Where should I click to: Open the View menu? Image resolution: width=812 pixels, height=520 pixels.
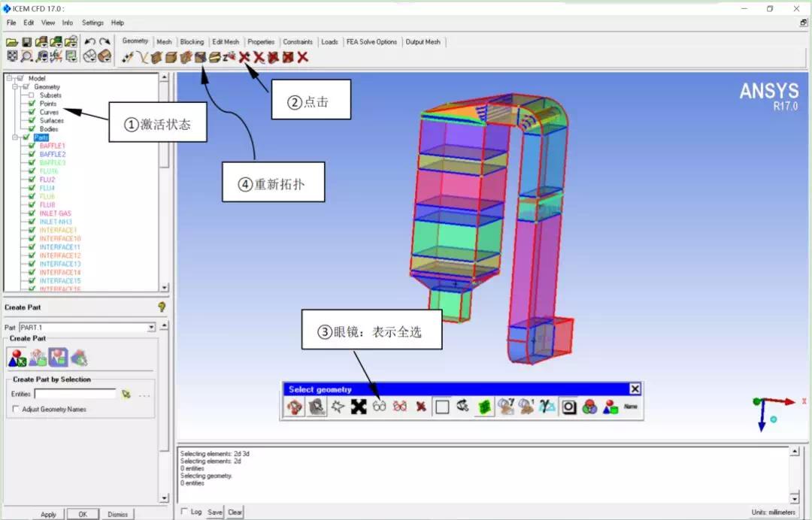48,23
